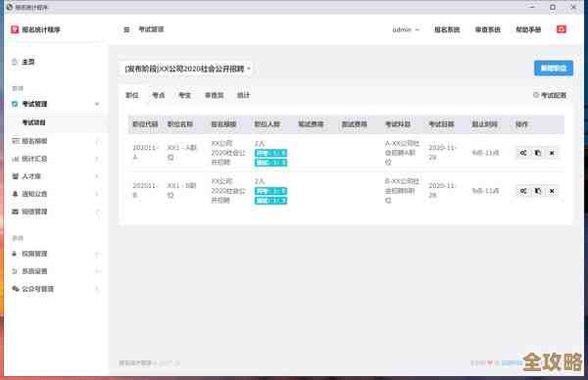Click the 职位人数 column header
Viewport: 588px width, 380px height.
pos(267,124)
